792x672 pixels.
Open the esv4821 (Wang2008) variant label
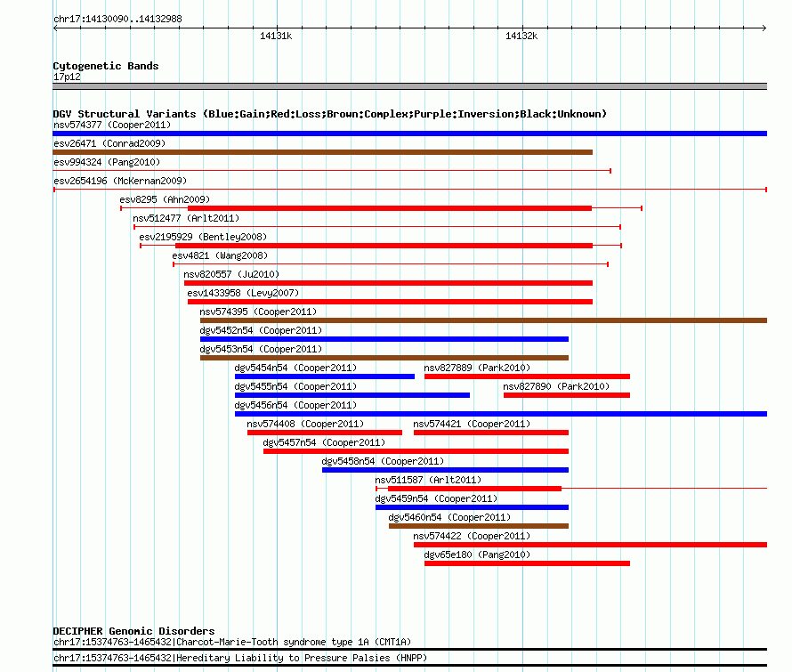220,255
